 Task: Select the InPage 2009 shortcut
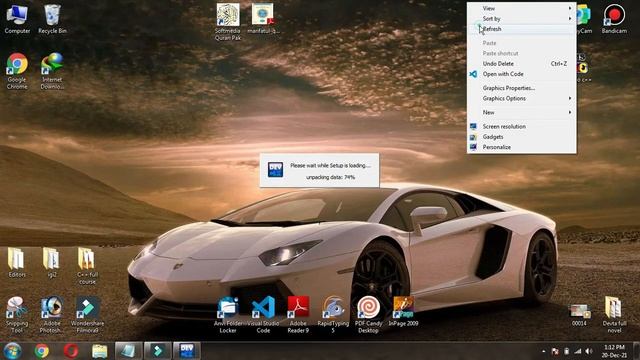[403, 311]
